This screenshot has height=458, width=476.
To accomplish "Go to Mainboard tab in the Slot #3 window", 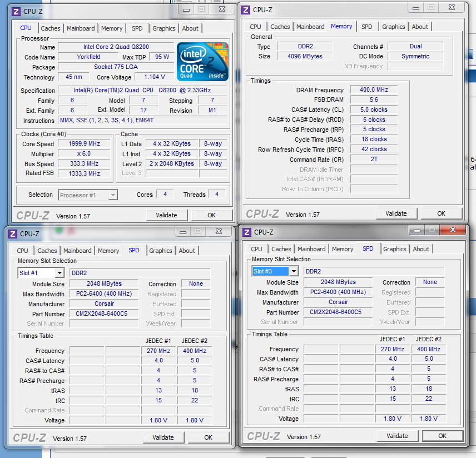I will click(311, 249).
